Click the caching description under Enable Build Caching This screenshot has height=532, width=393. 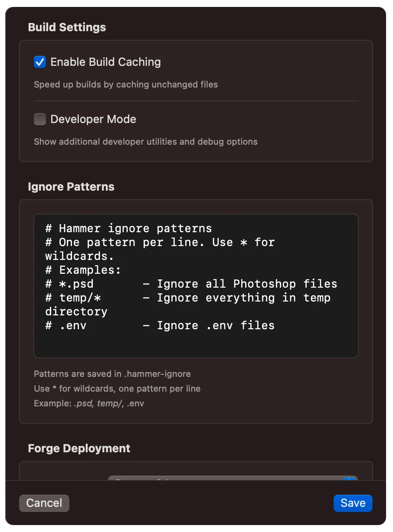tap(126, 84)
